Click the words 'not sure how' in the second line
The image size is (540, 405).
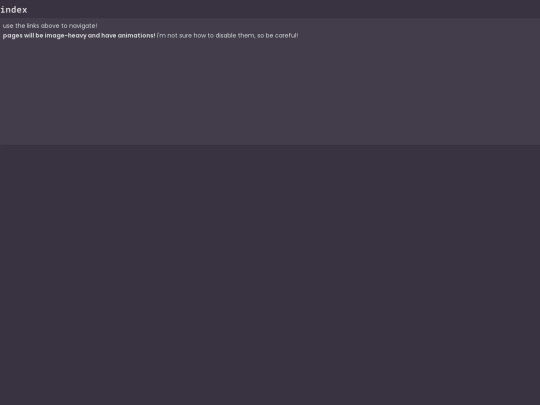tap(186, 35)
